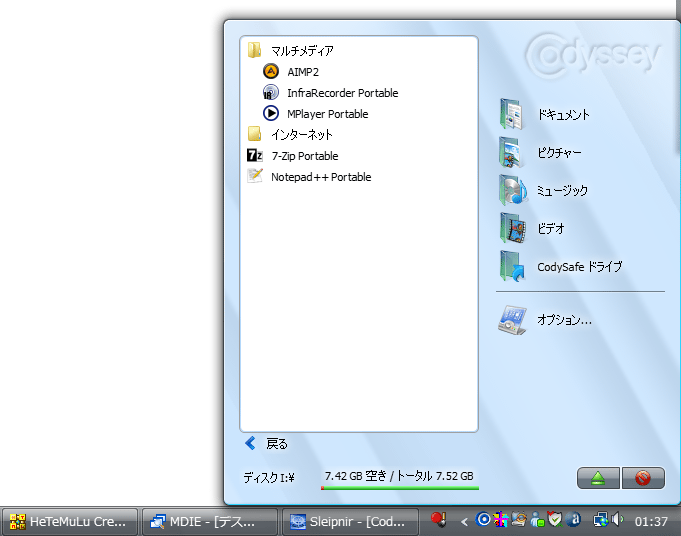
Task: Open the ドキュメント folder icon
Action: [x=512, y=114]
